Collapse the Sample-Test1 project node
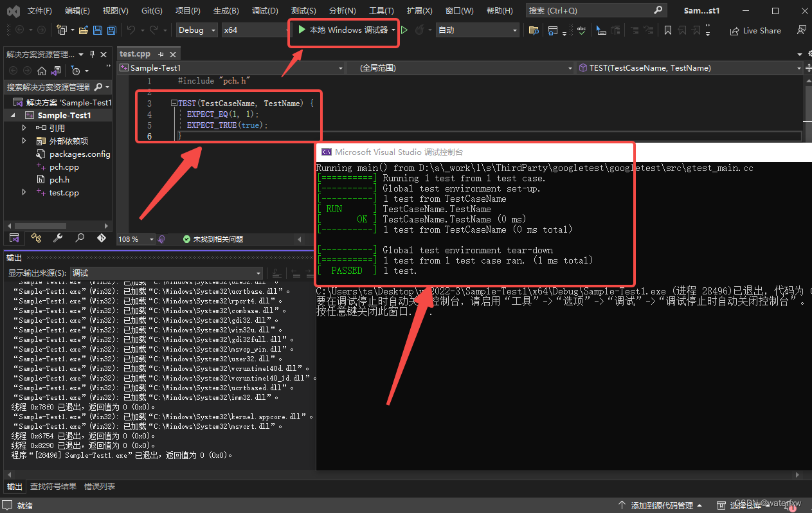 tap(12, 116)
